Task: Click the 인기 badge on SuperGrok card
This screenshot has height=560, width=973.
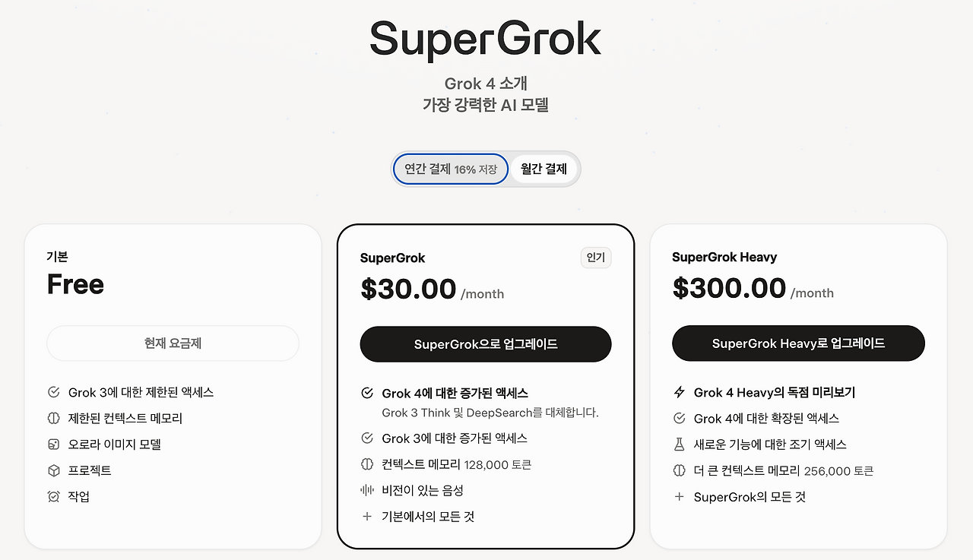Action: (x=596, y=258)
